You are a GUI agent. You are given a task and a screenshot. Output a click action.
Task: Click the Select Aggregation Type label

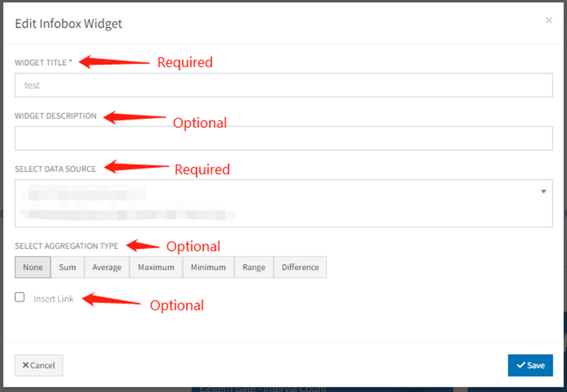click(x=66, y=245)
